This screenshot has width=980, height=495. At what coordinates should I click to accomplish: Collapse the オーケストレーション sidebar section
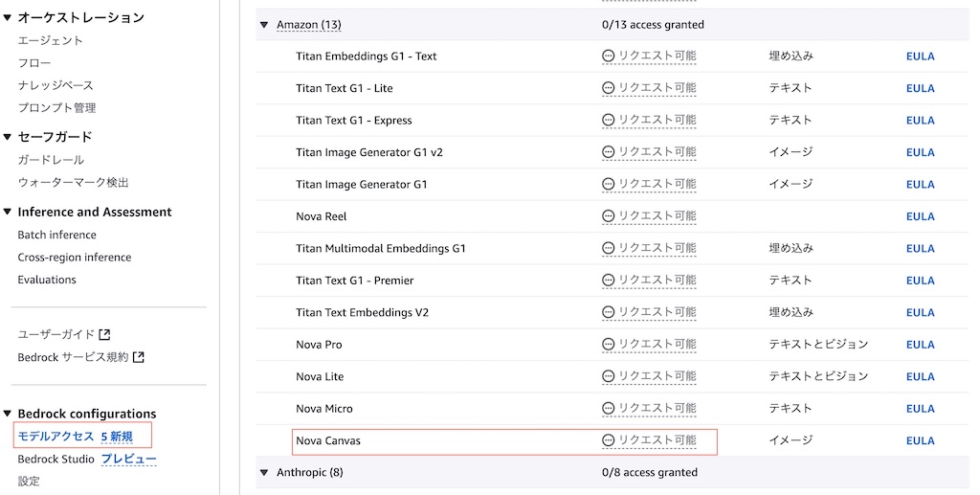click(x=8, y=17)
